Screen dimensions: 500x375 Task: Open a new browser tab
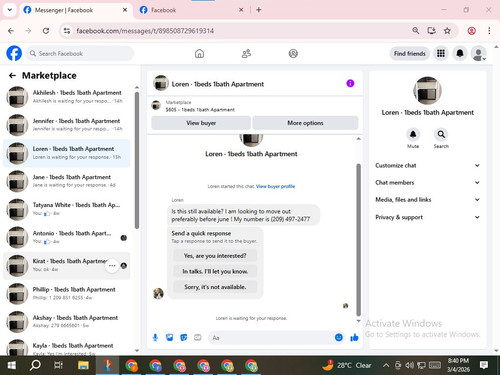coord(259,10)
